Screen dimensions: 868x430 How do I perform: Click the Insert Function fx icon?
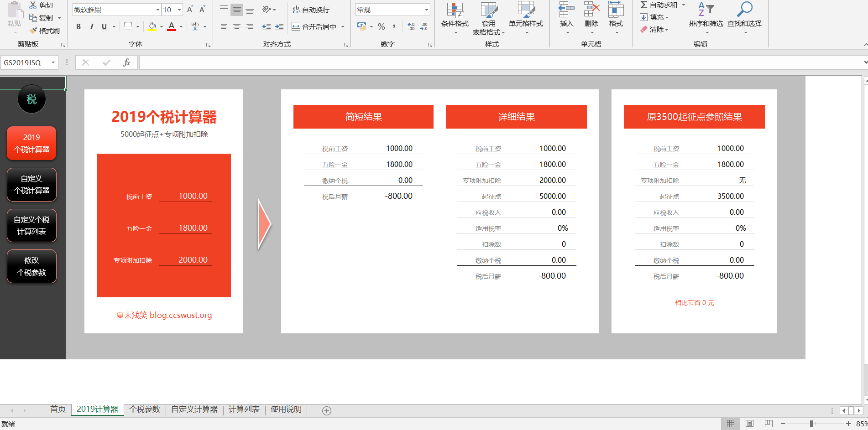(126, 62)
